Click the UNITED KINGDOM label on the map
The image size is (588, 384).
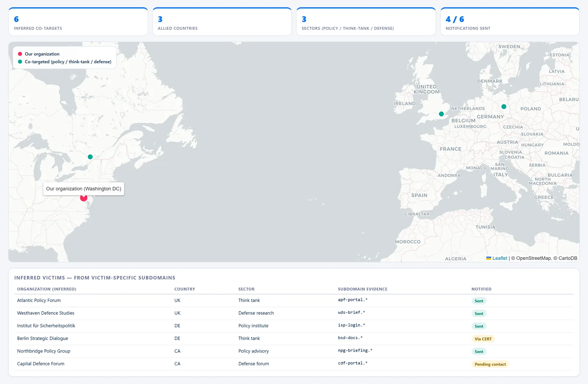(427, 89)
